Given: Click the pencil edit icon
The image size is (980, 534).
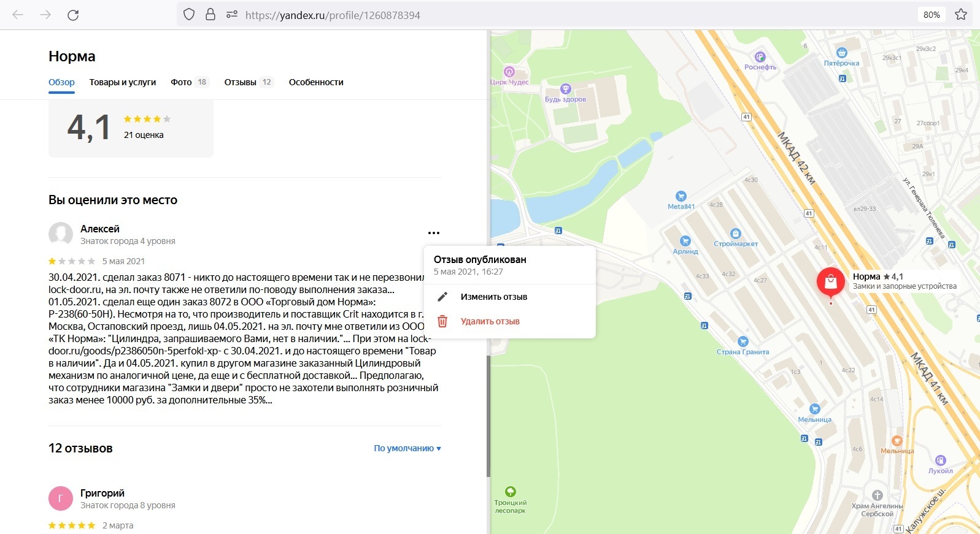Looking at the screenshot, I should (442, 297).
